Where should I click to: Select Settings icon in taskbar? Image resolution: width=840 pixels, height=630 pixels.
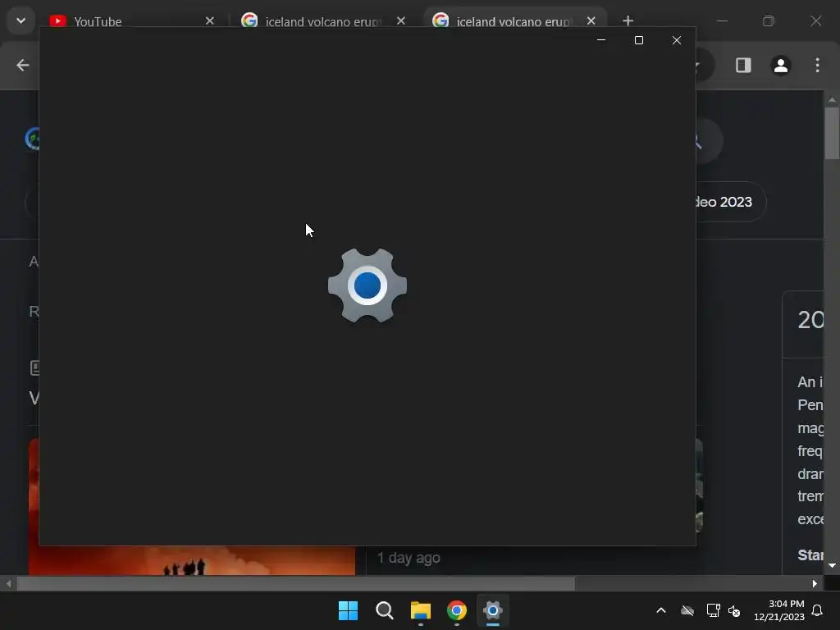pos(493,610)
